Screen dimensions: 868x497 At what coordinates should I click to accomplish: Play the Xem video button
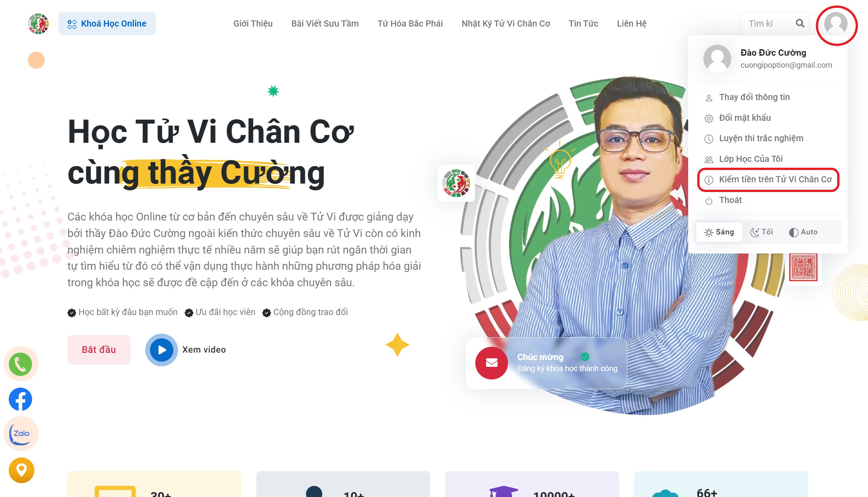(161, 350)
